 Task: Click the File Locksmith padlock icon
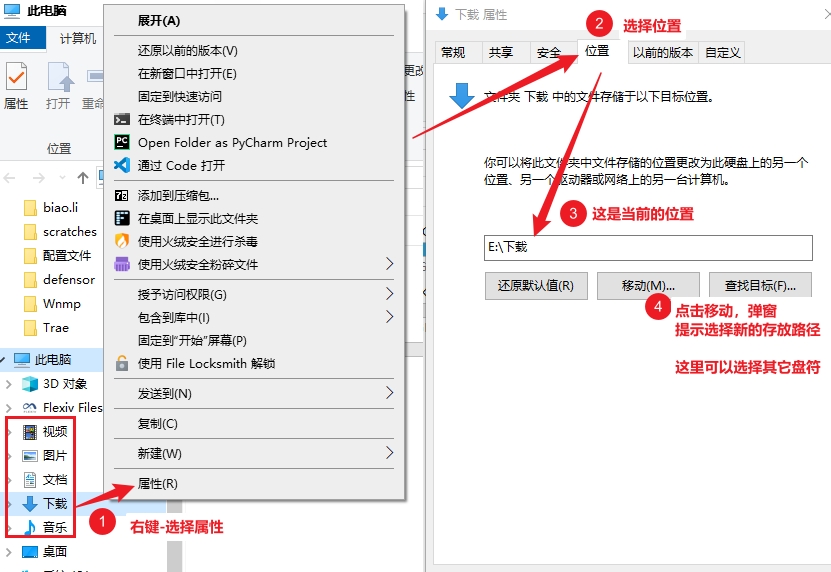(x=122, y=363)
